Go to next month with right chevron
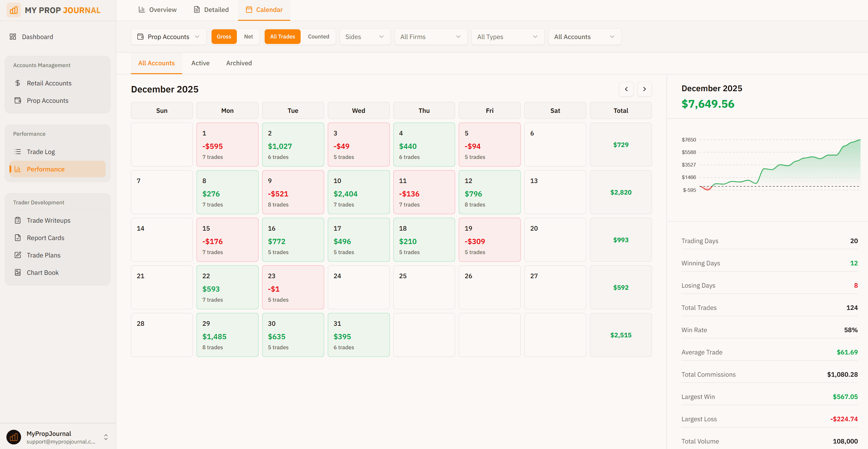The width and height of the screenshot is (868, 449). [644, 89]
